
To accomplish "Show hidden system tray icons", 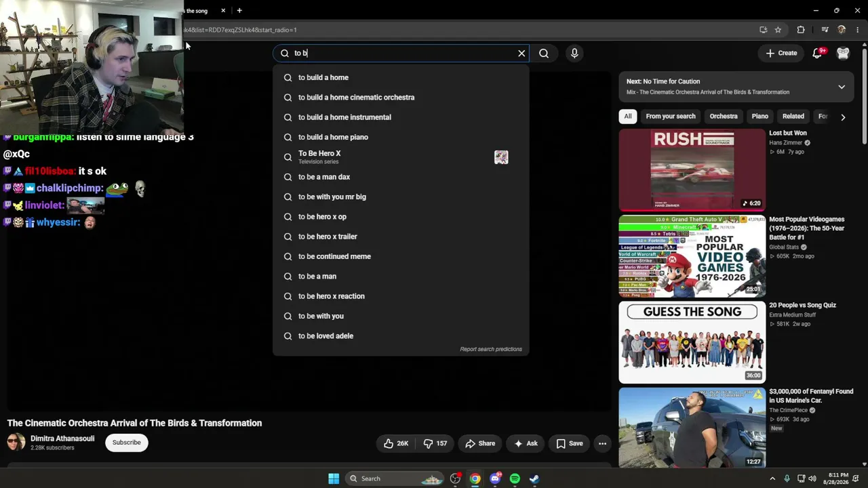I will (772, 479).
